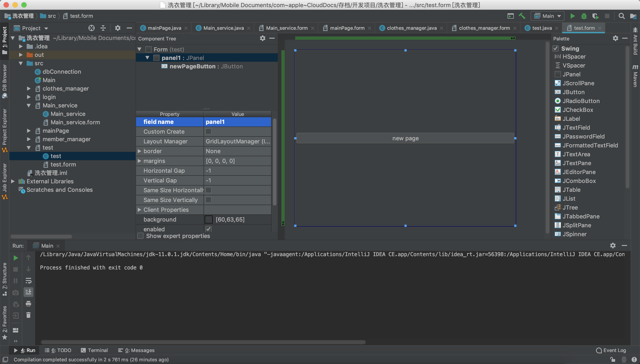This screenshot has width=640, height=364.
Task: Toggle the Custom Create checkbox
Action: [208, 131]
